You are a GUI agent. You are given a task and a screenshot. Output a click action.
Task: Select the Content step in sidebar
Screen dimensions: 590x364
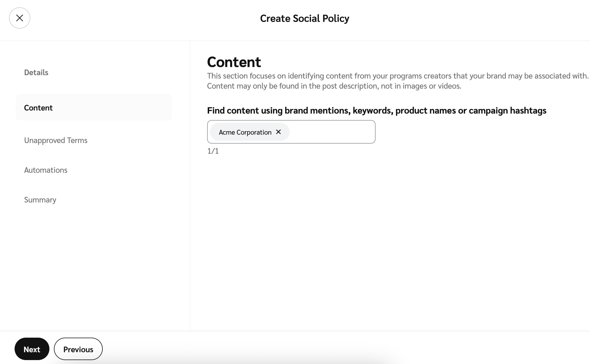coord(38,108)
